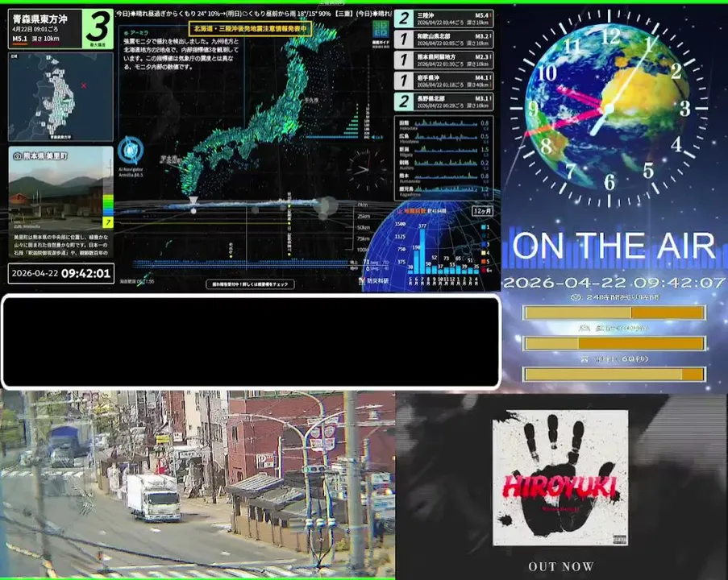Click the big green intensity 3 badge
Viewport: 728px width, 580px height.
click(98, 28)
